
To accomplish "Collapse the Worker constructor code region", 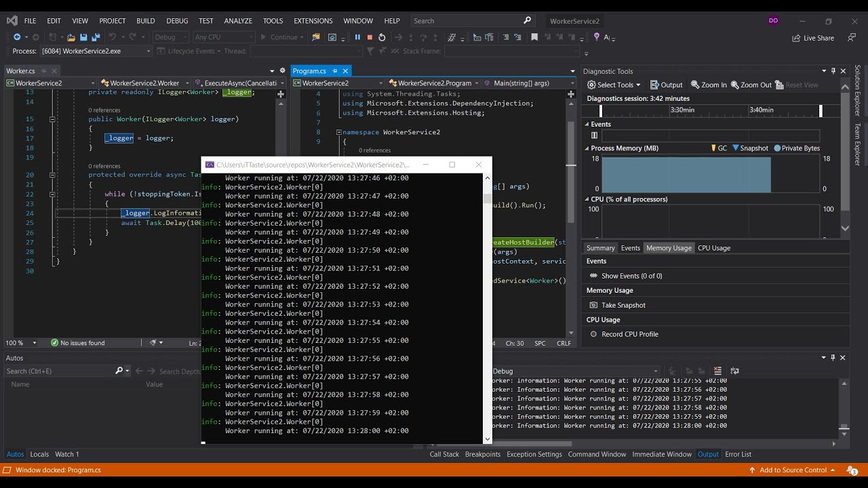I will [52, 119].
